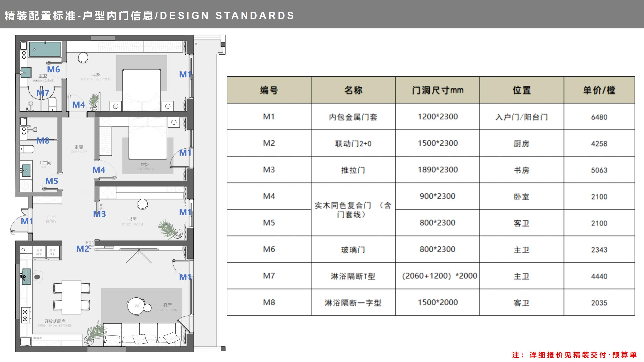Click the teal bathtub in master bathroom
The height and width of the screenshot is (362, 644).
[x=45, y=49]
